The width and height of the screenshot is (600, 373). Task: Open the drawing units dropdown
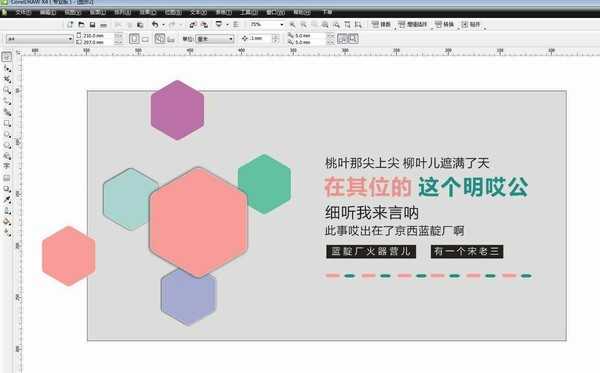pos(215,39)
